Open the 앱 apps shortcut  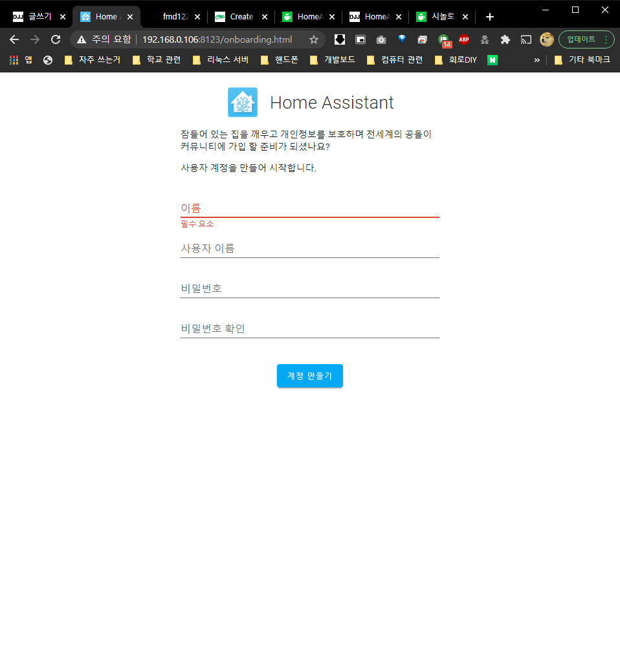pos(21,60)
